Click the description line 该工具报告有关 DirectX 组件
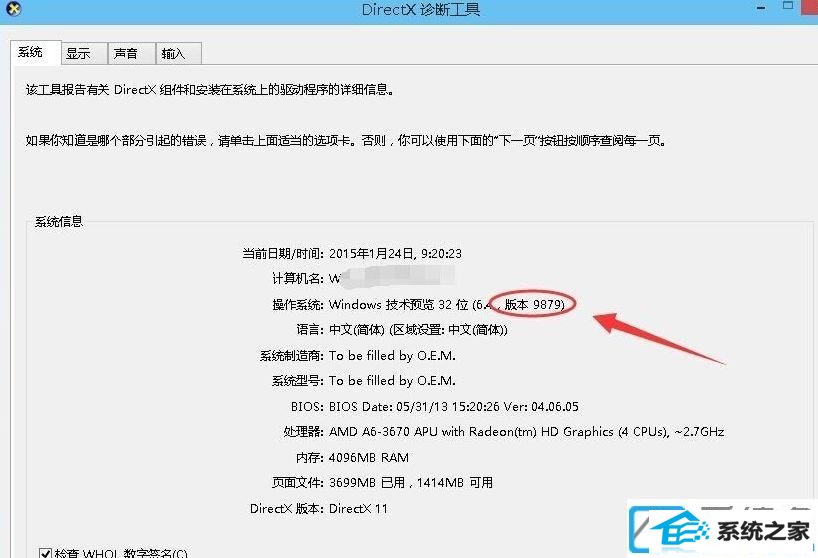 click(210, 90)
